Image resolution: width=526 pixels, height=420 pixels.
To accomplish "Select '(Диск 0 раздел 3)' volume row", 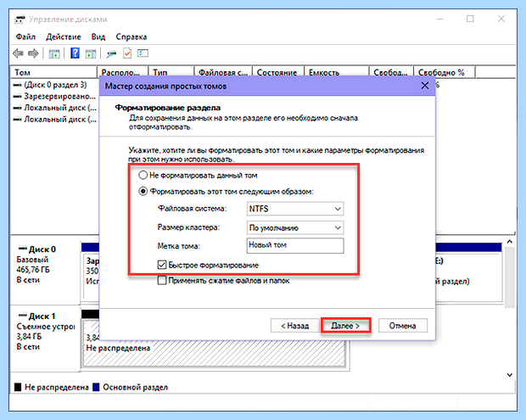I will (50, 85).
